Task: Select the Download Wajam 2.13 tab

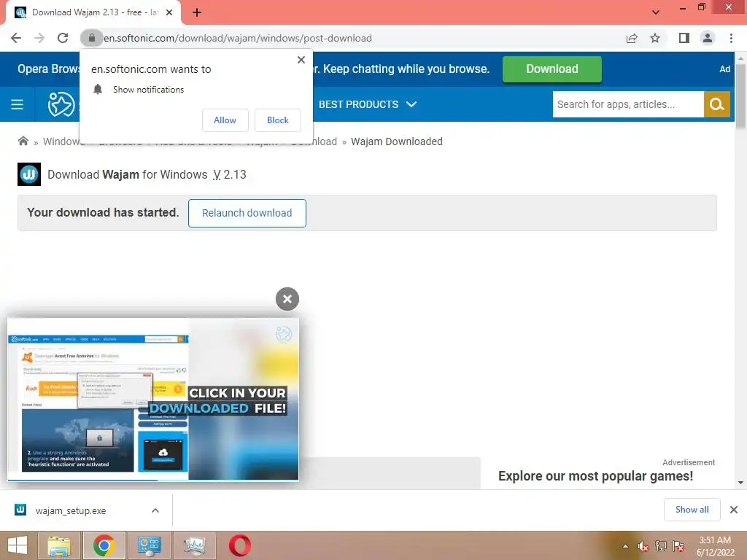Action: [93, 13]
